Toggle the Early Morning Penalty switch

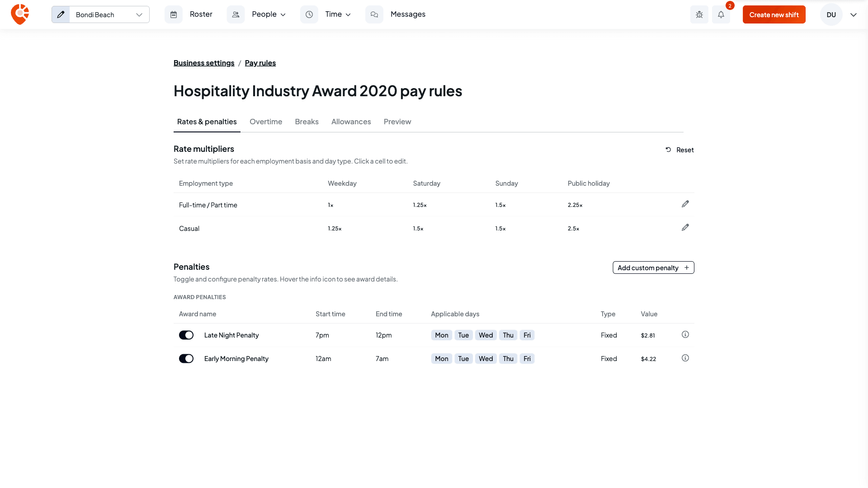click(x=186, y=359)
